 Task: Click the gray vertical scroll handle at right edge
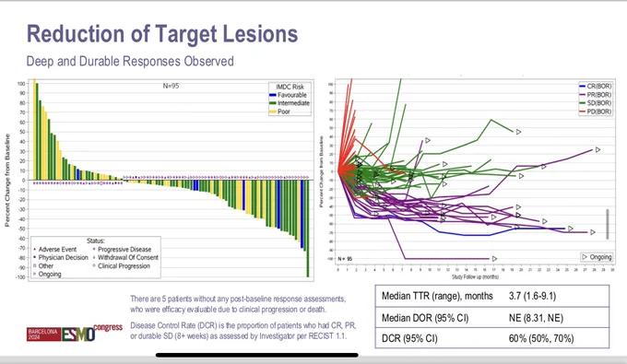(x=608, y=224)
